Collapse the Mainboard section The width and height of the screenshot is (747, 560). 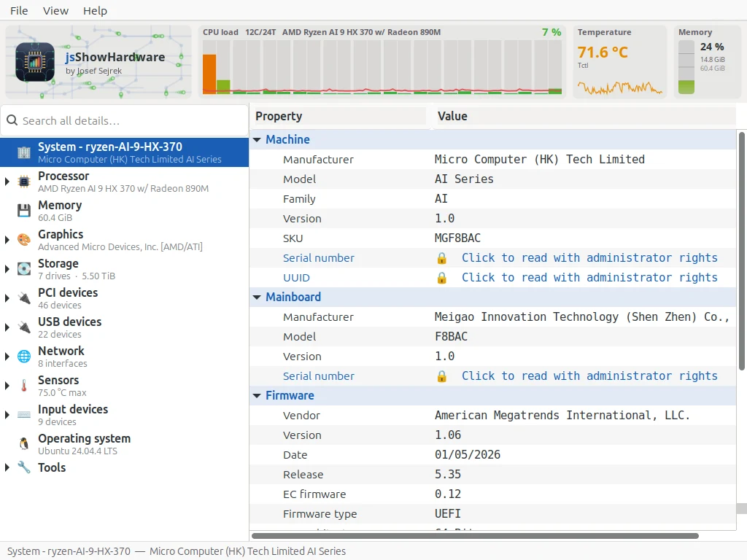(257, 297)
